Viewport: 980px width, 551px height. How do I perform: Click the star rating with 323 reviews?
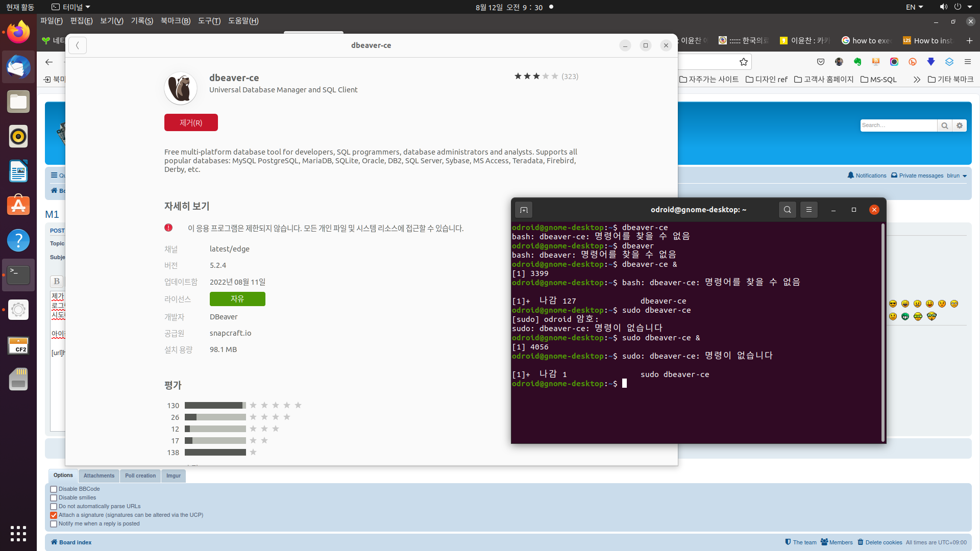(x=546, y=77)
